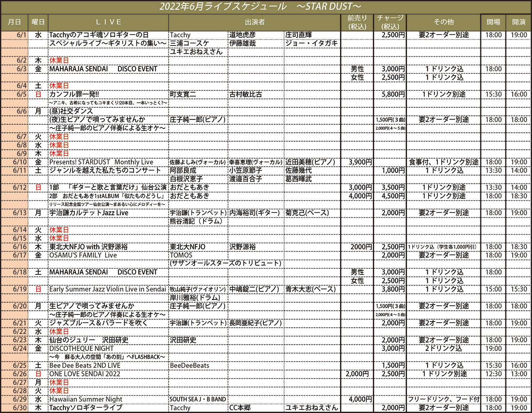
Task: Click the schedule title "2022年6月ライブスケジュール ～STAR DUST～"
Action: [260, 7]
